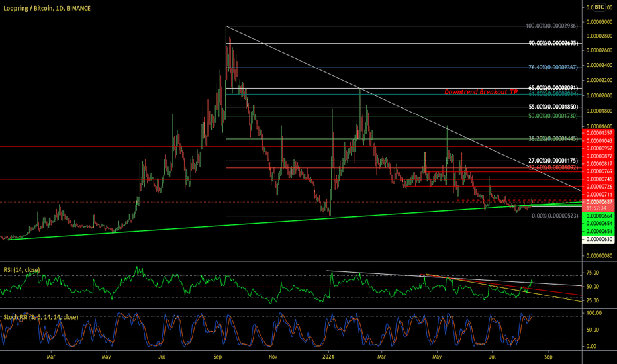The width and height of the screenshot is (617, 364).
Task: Select the 50.00%(0.00001730) Fibonacci label
Action: [x=553, y=116]
